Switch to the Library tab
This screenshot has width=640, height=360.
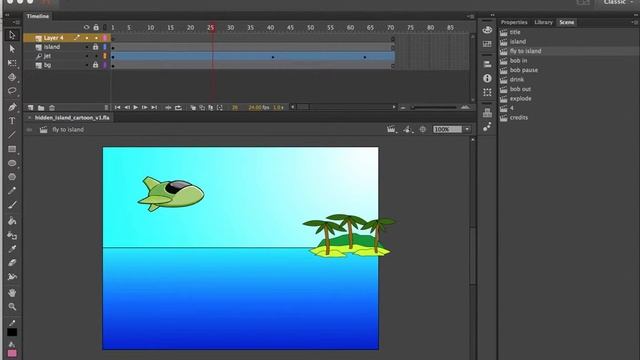click(x=543, y=22)
